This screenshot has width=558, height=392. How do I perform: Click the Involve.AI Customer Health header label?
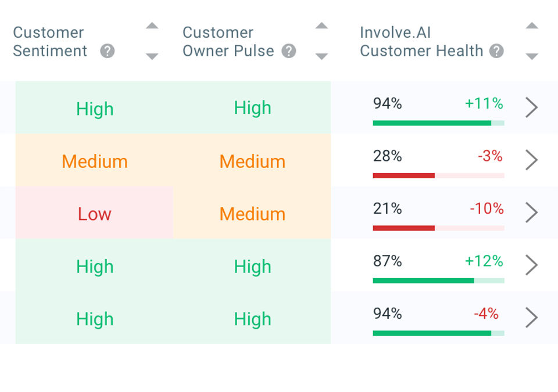pyautogui.click(x=421, y=41)
